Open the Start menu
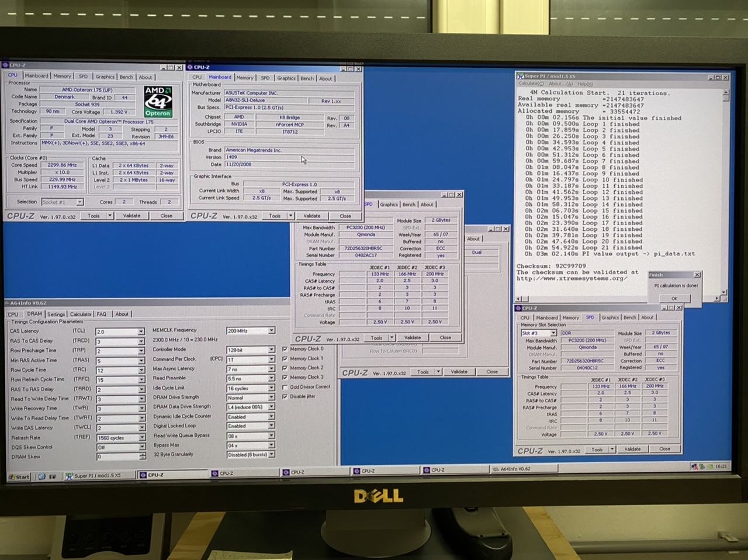 pyautogui.click(x=19, y=476)
